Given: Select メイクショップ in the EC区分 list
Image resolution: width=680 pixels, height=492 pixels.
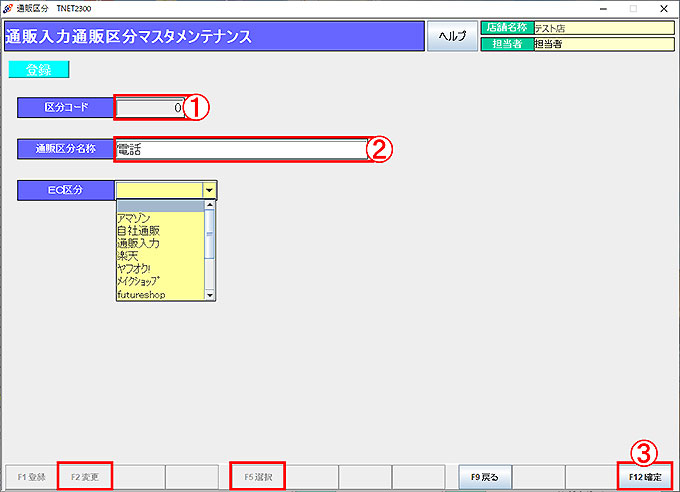Looking at the screenshot, I should pos(160,281).
